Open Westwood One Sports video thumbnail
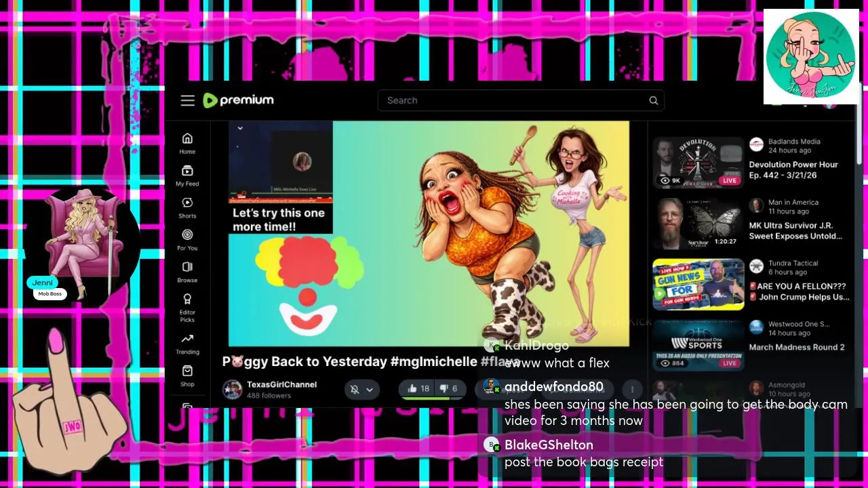Viewport: 868px width, 488px height. click(x=698, y=346)
